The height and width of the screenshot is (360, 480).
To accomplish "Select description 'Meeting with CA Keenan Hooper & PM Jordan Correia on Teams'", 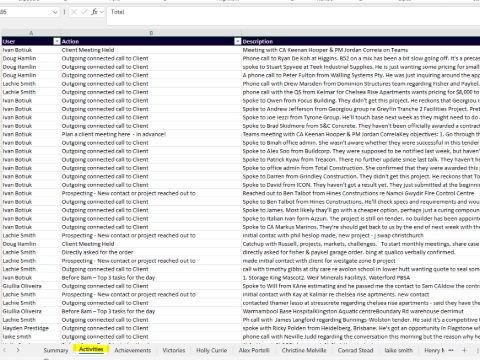I will [361, 50].
